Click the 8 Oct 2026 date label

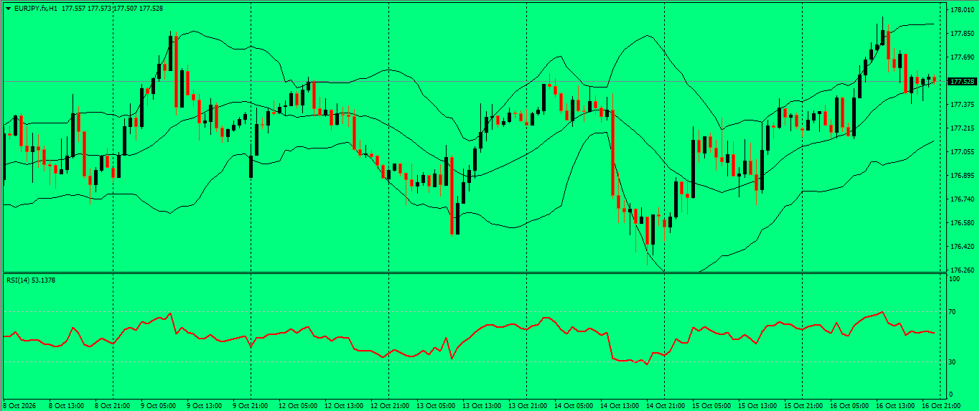point(19,406)
